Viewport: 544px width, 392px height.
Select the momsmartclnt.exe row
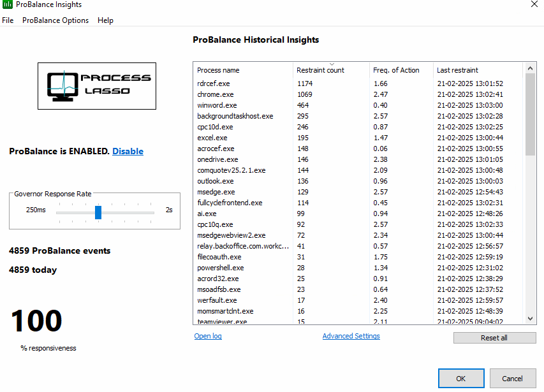tap(357, 311)
